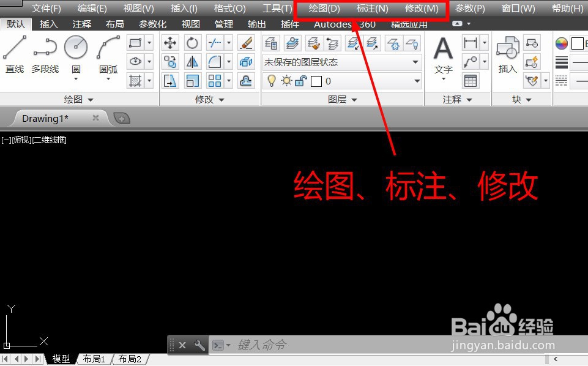Switch to the 参数化 ribbon tab
Image resolution: width=588 pixels, height=366 pixels.
click(x=152, y=24)
